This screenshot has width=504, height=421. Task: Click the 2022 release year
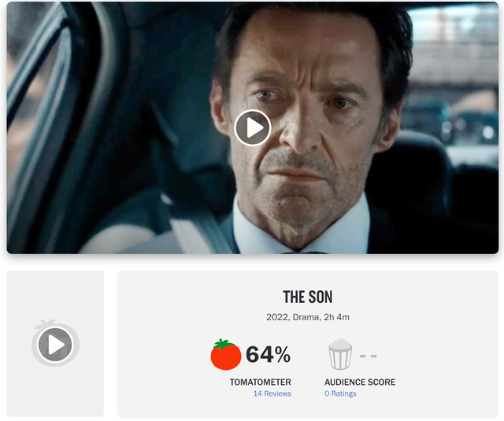[x=278, y=317]
